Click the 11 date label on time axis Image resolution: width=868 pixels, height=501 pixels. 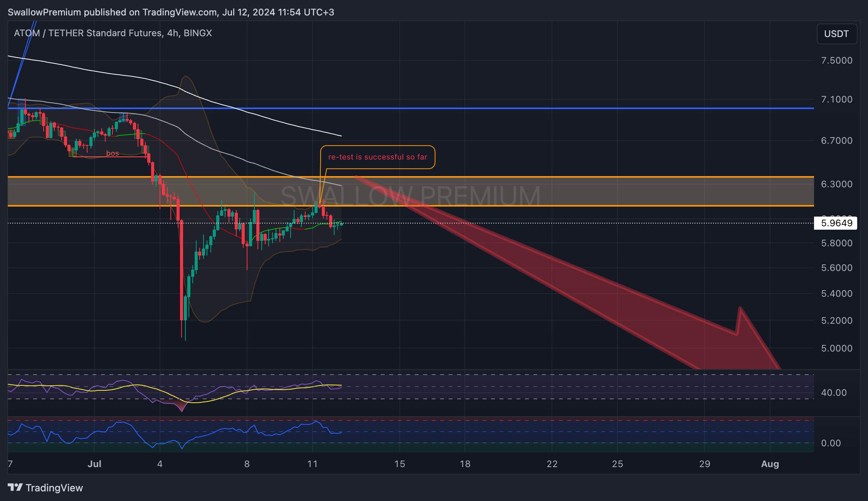click(x=313, y=464)
